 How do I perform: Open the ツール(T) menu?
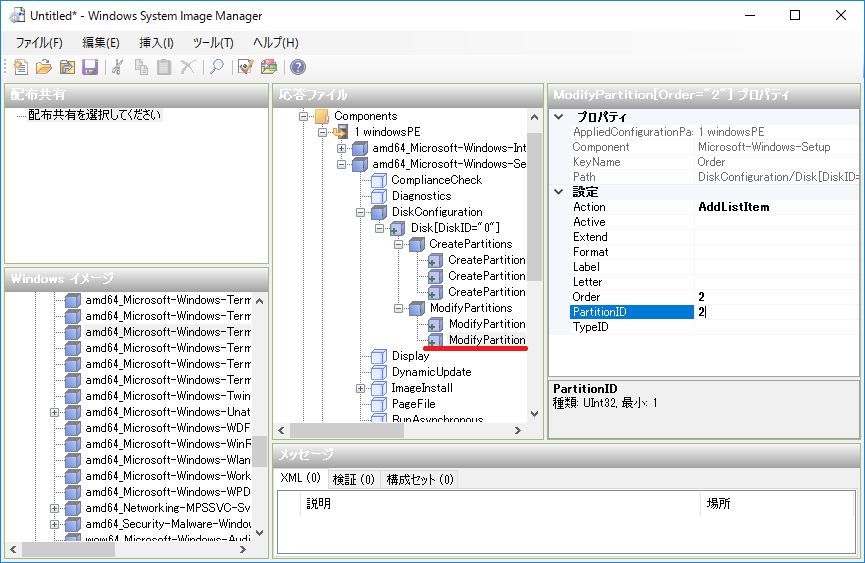click(x=212, y=42)
